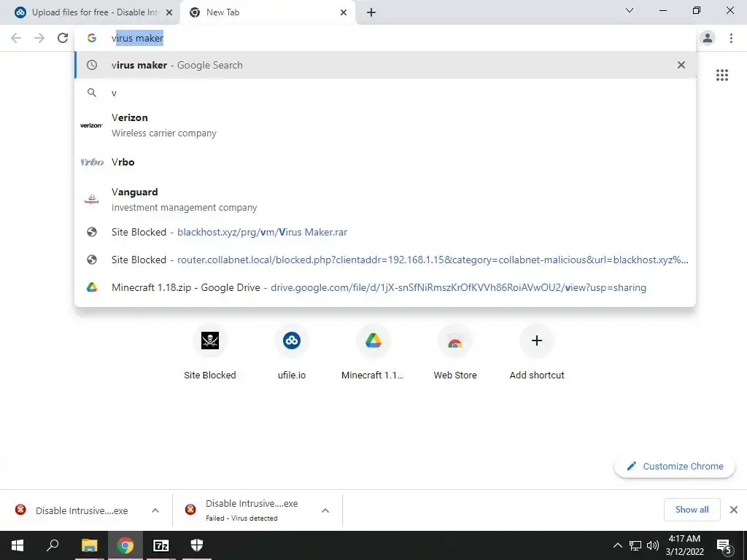Open the volume tray icon
Viewport: 747px width, 560px height.
(653, 545)
